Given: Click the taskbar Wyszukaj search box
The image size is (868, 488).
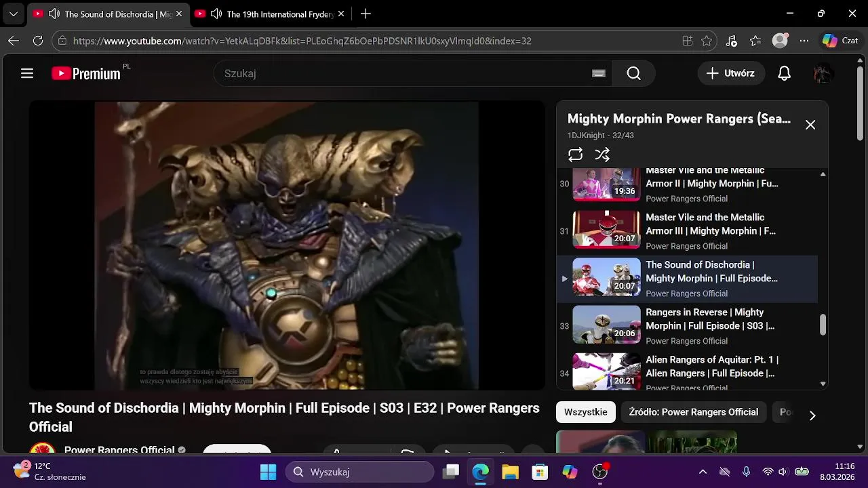Looking at the screenshot, I should [359, 472].
